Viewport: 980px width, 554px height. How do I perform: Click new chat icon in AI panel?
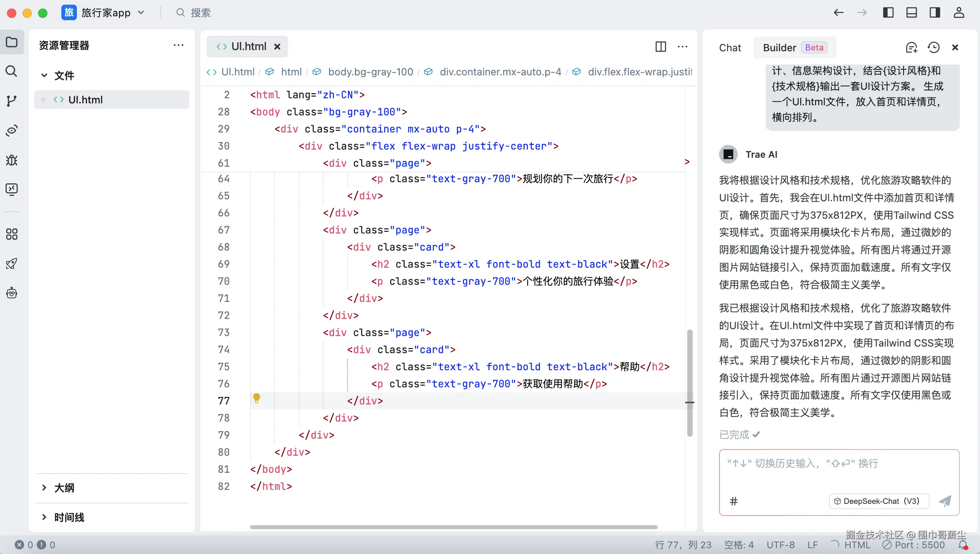911,47
